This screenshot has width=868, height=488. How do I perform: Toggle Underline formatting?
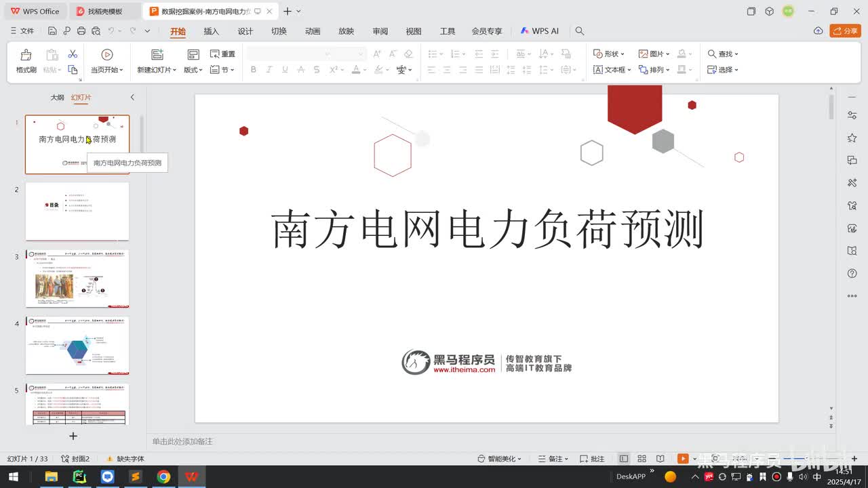pyautogui.click(x=285, y=70)
